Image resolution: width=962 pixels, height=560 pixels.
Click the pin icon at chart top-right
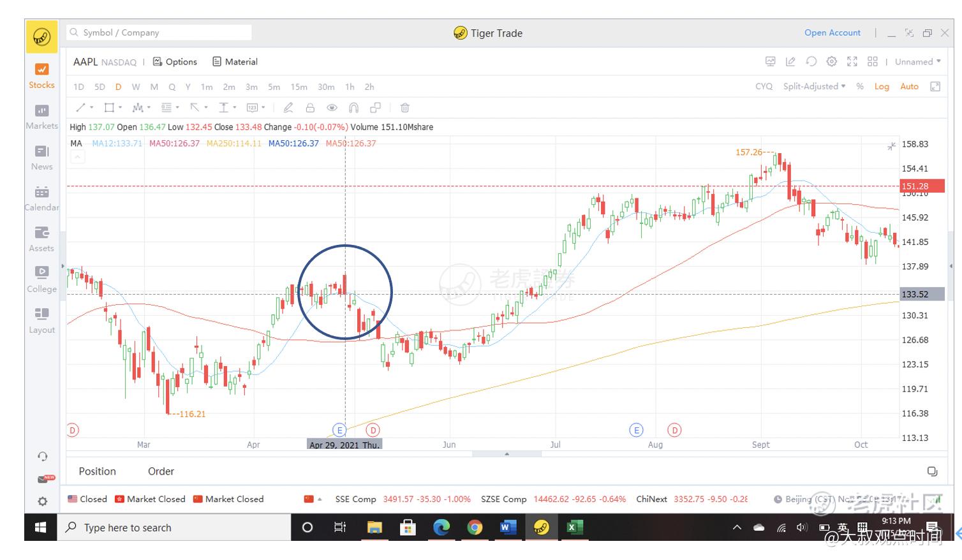pos(891,147)
